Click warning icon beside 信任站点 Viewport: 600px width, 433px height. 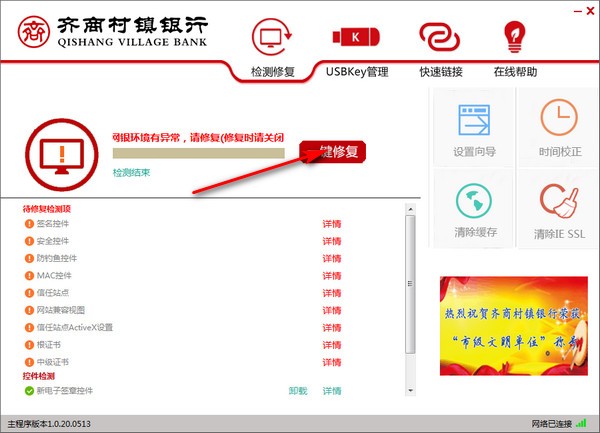click(29, 293)
